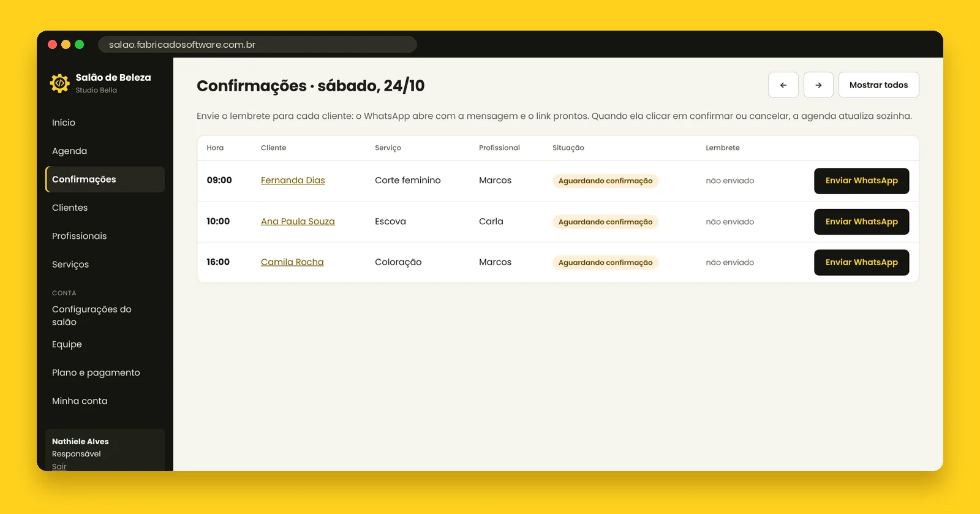Click the Coloração service cell

pos(398,262)
